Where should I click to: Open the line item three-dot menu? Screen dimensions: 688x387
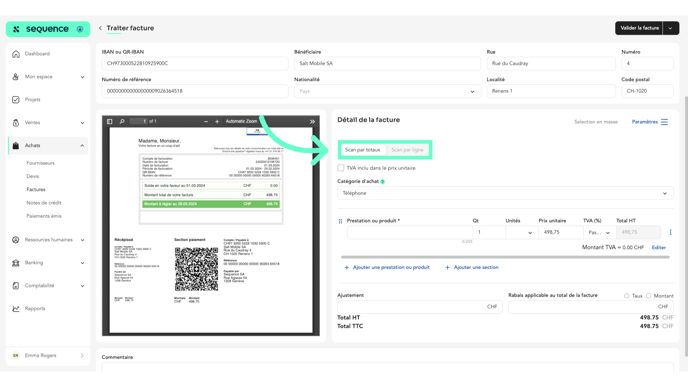[670, 232]
